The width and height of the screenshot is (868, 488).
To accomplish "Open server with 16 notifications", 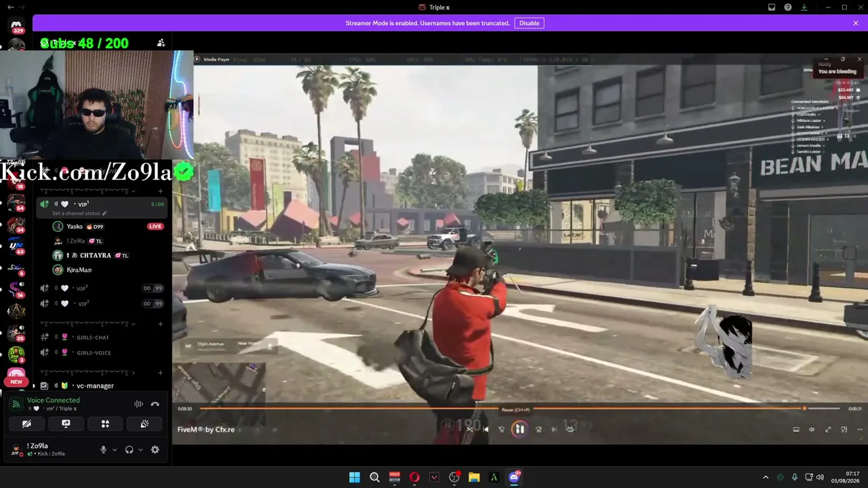I will coord(16,289).
